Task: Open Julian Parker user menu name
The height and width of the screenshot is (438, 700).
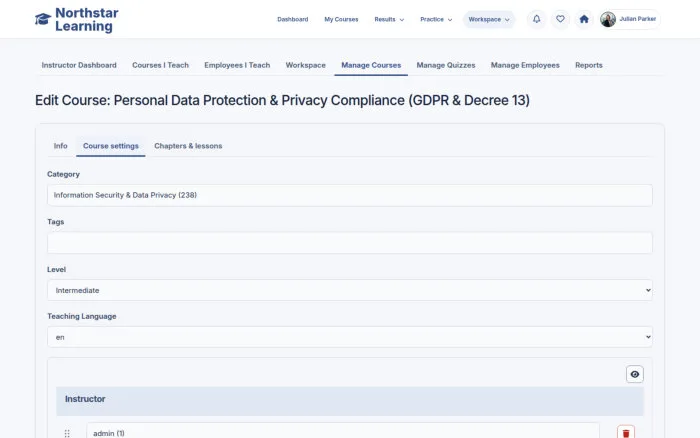Action: (638, 19)
